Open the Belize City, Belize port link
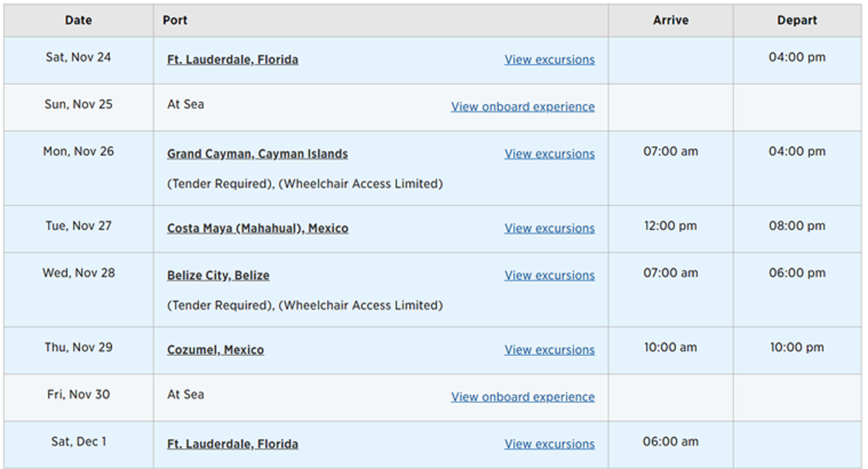 click(218, 275)
